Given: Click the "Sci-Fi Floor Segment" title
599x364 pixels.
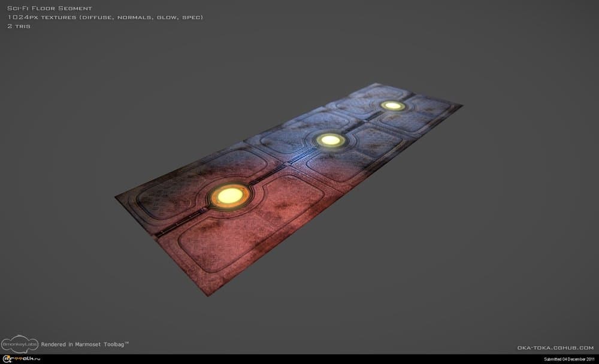Looking at the screenshot, I should 49,8.
